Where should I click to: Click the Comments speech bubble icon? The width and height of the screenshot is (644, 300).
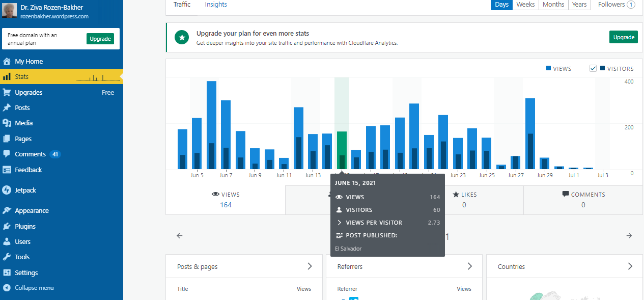(7, 154)
